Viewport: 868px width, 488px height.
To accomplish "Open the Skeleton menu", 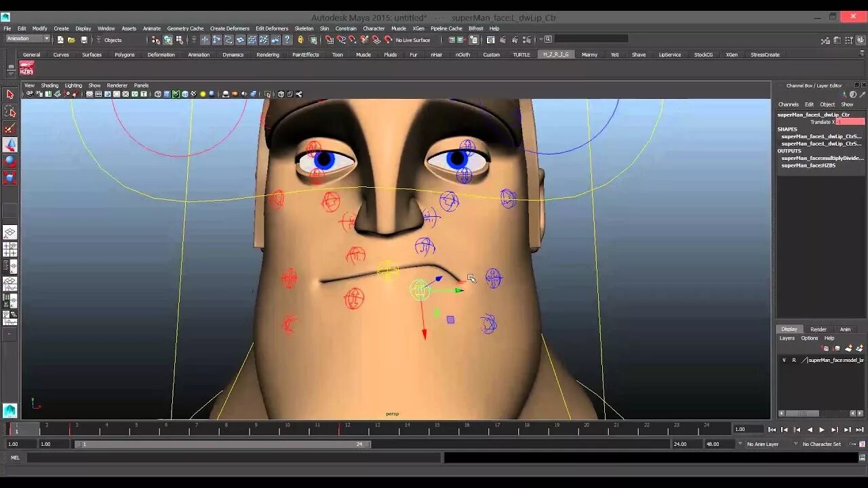I will 304,28.
